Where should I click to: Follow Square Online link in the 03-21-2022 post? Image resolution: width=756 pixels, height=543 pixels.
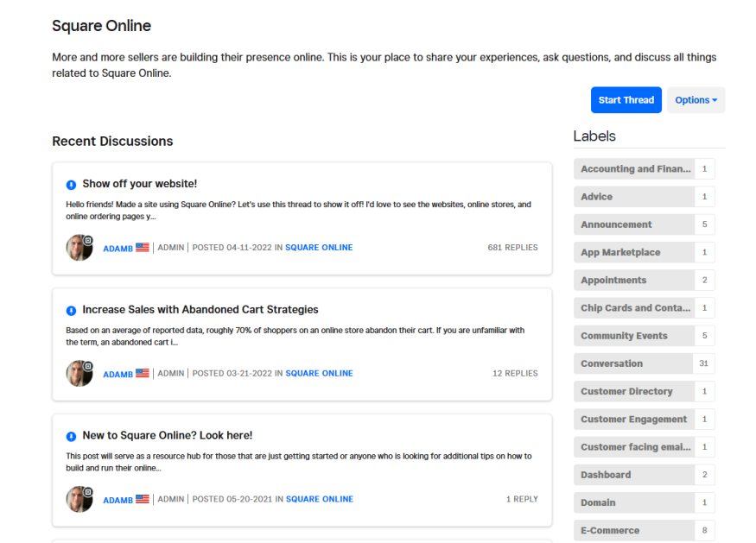[319, 373]
